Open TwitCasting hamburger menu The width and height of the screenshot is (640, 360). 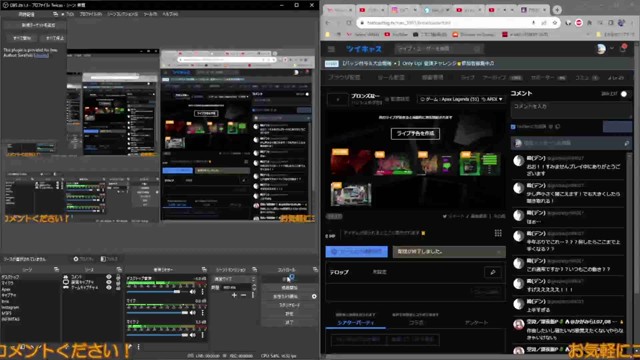331,49
